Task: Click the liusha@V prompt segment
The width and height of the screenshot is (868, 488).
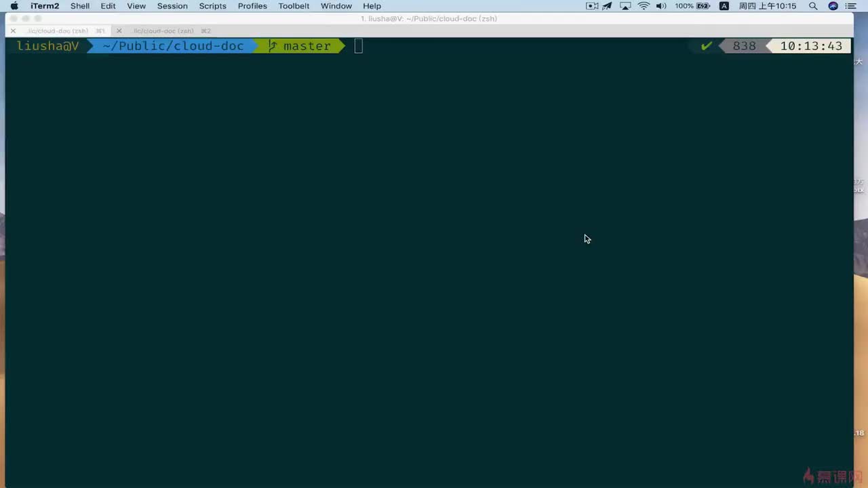Action: point(47,46)
